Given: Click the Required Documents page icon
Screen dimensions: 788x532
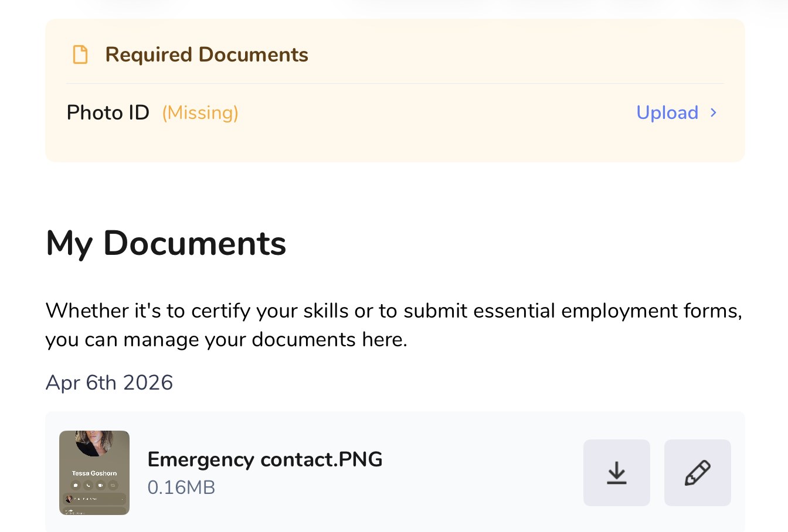Looking at the screenshot, I should click(x=80, y=54).
